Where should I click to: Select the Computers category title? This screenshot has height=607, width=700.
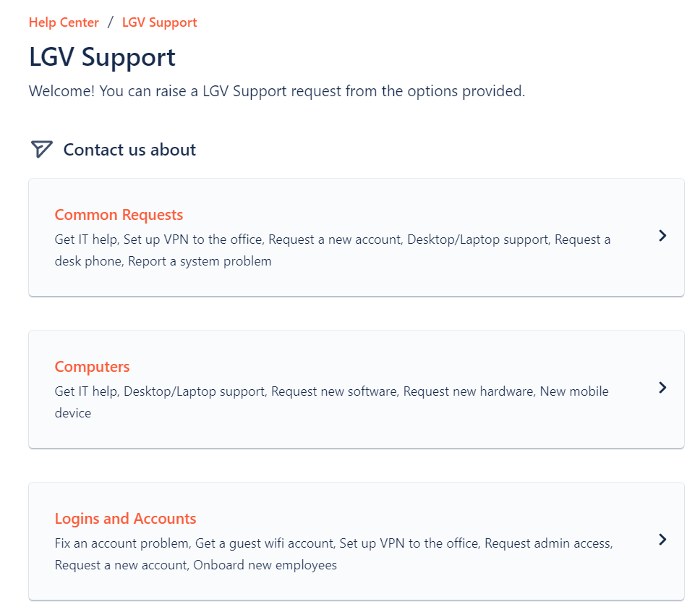(x=92, y=367)
